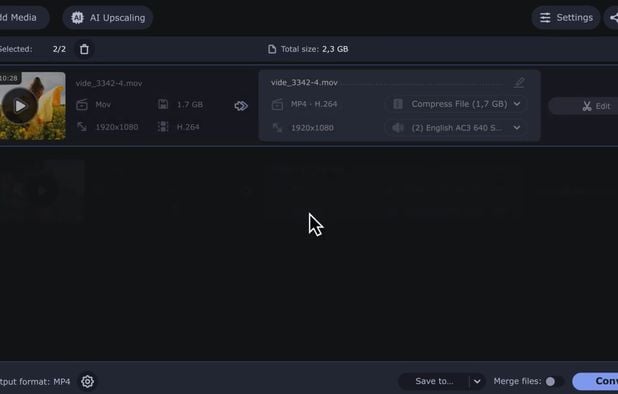Click the Save to... button
Image resolution: width=618 pixels, height=394 pixels.
[x=434, y=381]
